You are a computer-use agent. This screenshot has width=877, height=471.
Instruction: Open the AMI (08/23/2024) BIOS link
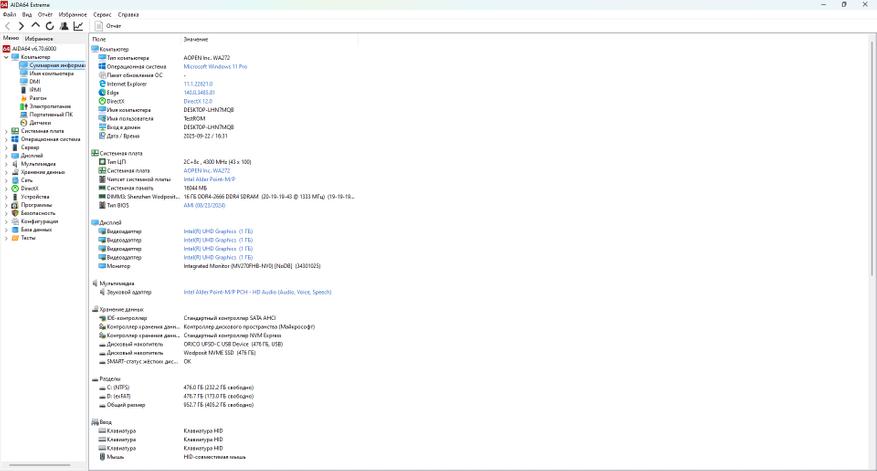coord(204,205)
